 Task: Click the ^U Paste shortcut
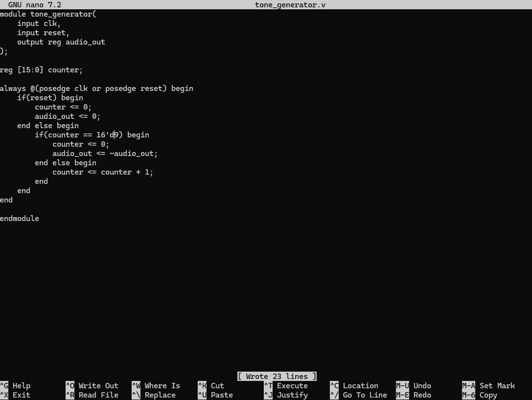pyautogui.click(x=215, y=395)
